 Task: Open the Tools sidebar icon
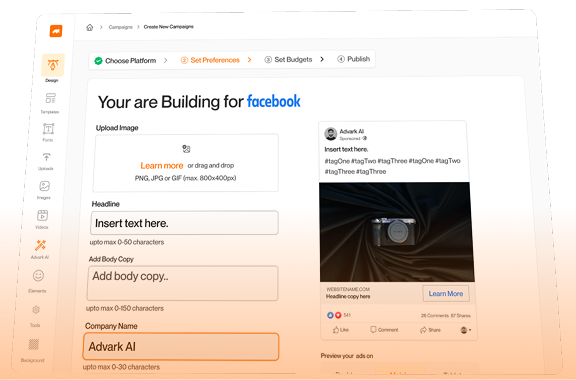pyautogui.click(x=36, y=310)
